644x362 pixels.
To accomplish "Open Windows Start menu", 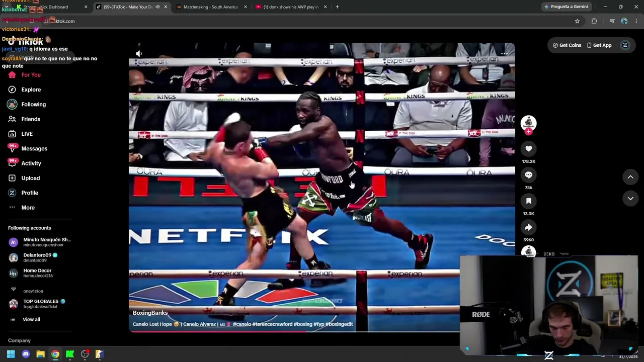I will coord(11,354).
